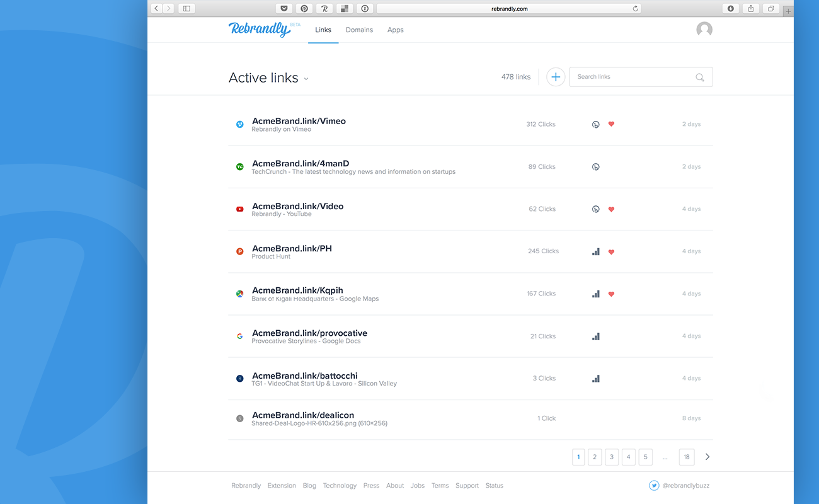
Task: View bar chart for AcmeBrand.link/provocative
Action: click(596, 336)
